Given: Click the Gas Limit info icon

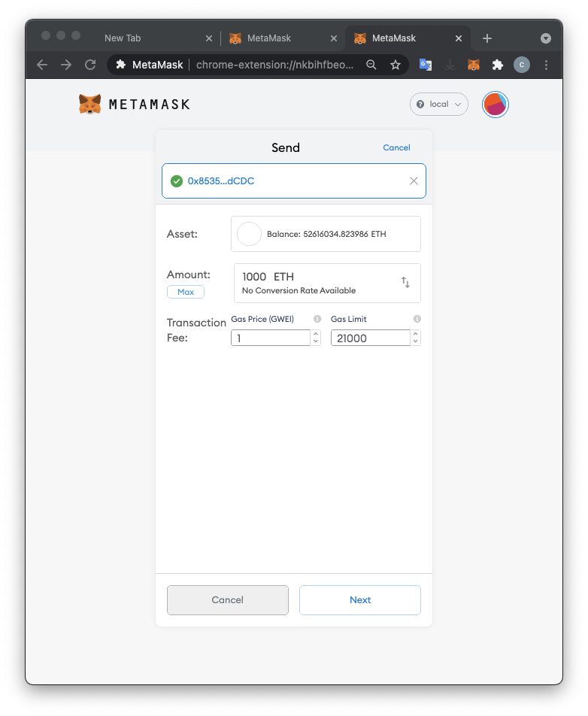Looking at the screenshot, I should pos(417,319).
